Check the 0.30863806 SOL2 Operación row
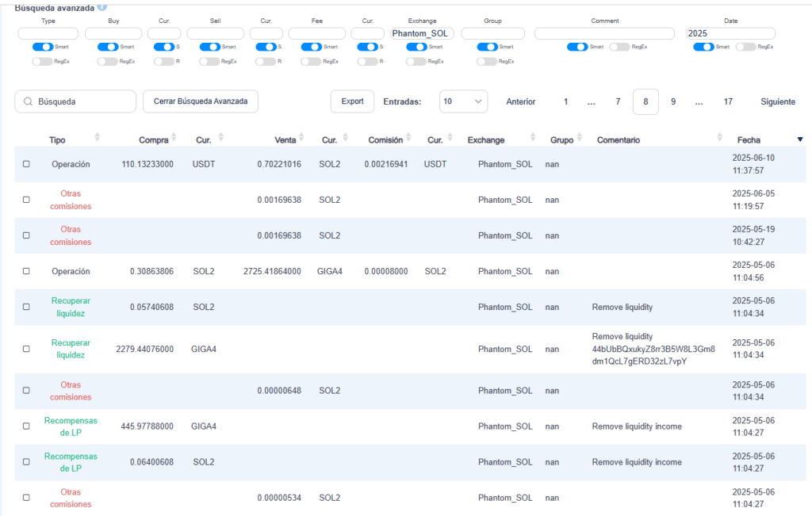The image size is (812, 516). [26, 271]
